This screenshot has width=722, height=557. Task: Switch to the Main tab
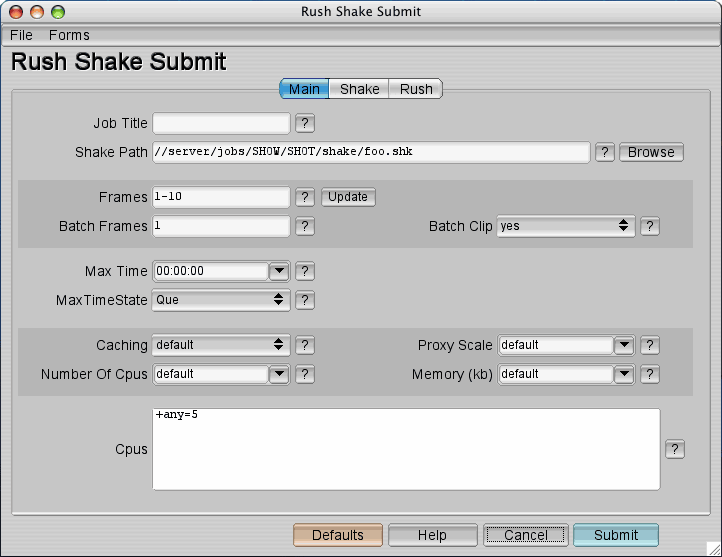point(304,89)
